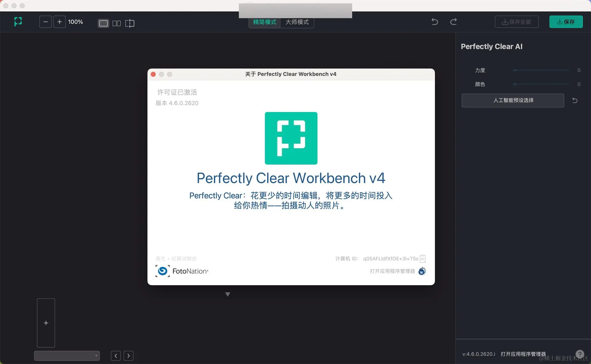Viewport: 591px width, 364px height.
Task: Reset the AI preset with revert icon
Action: tap(575, 100)
